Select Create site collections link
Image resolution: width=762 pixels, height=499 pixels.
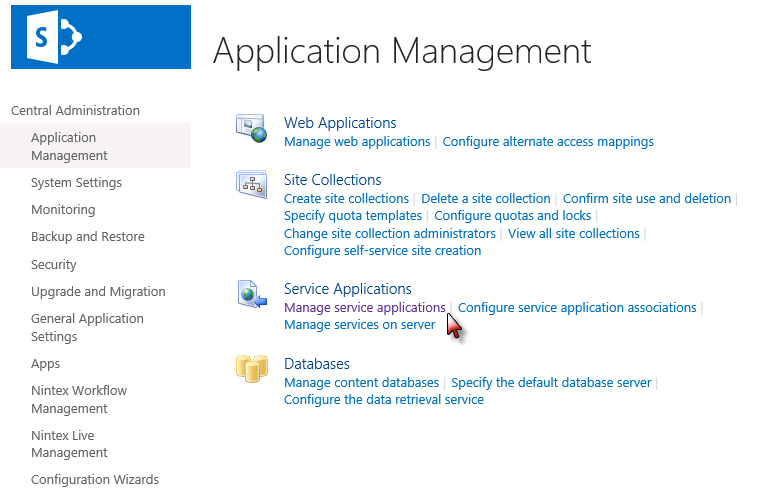click(346, 199)
